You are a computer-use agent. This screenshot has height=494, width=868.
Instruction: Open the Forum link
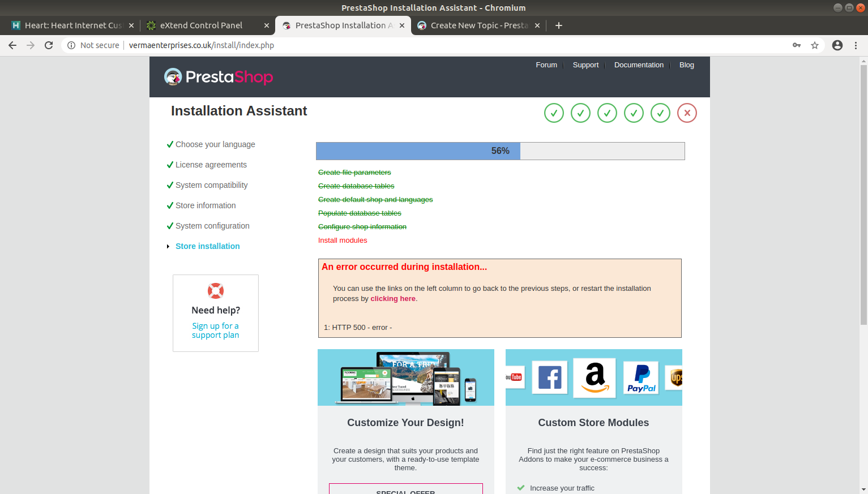[546, 65]
